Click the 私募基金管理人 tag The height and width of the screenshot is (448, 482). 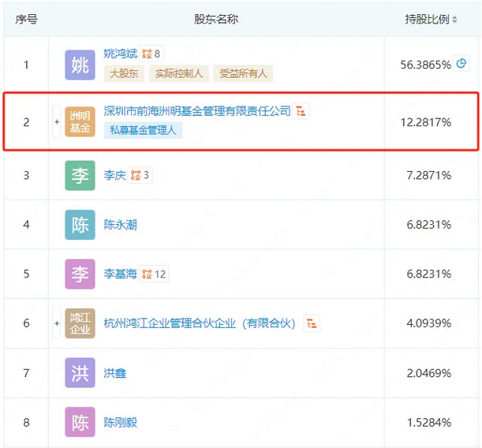(143, 130)
